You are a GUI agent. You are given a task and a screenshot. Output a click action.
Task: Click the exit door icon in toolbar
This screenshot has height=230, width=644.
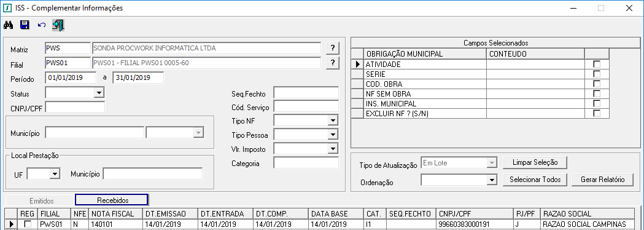point(58,25)
